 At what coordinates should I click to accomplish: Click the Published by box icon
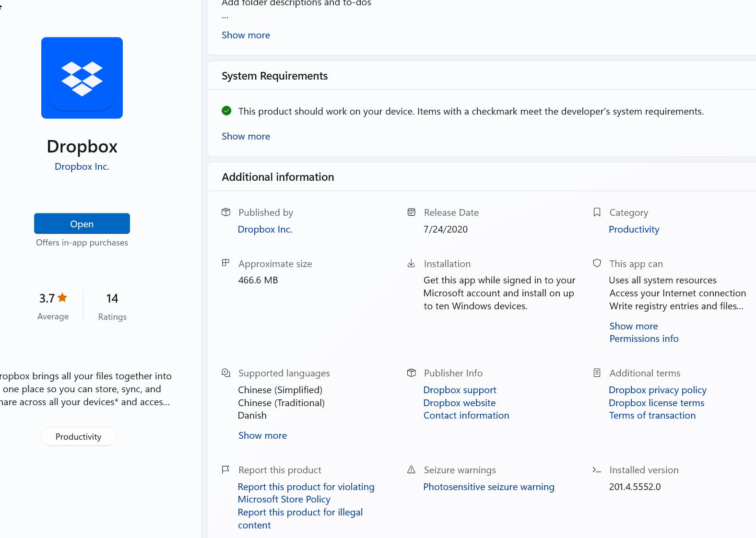tap(226, 212)
